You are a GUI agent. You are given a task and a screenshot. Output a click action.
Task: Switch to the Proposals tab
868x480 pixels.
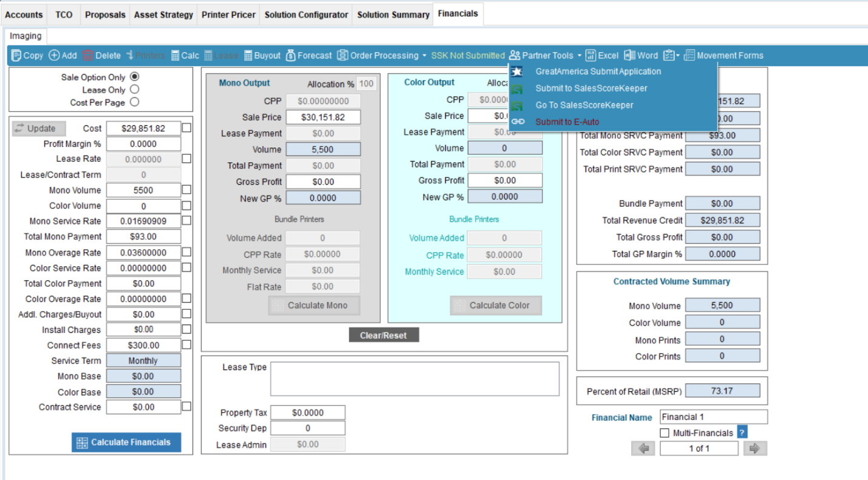105,15
